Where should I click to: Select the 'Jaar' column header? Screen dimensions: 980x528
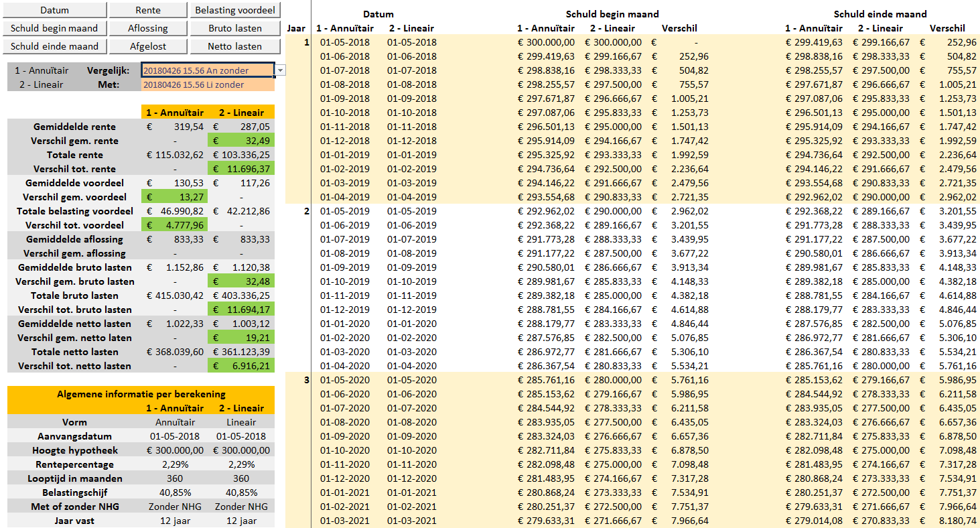[297, 28]
